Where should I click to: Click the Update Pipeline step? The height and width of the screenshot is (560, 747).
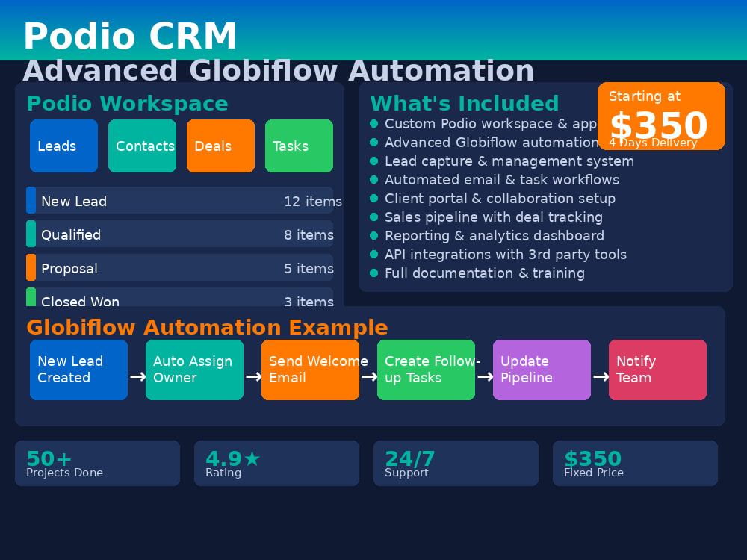[x=542, y=370]
